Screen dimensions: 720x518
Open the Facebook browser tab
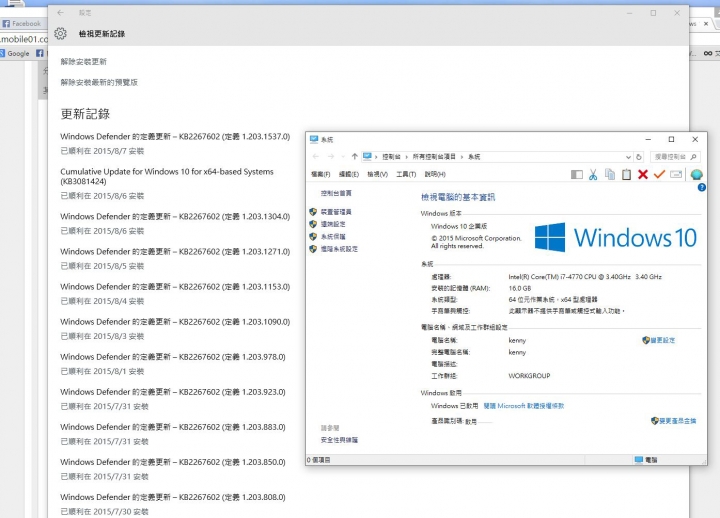pos(22,23)
